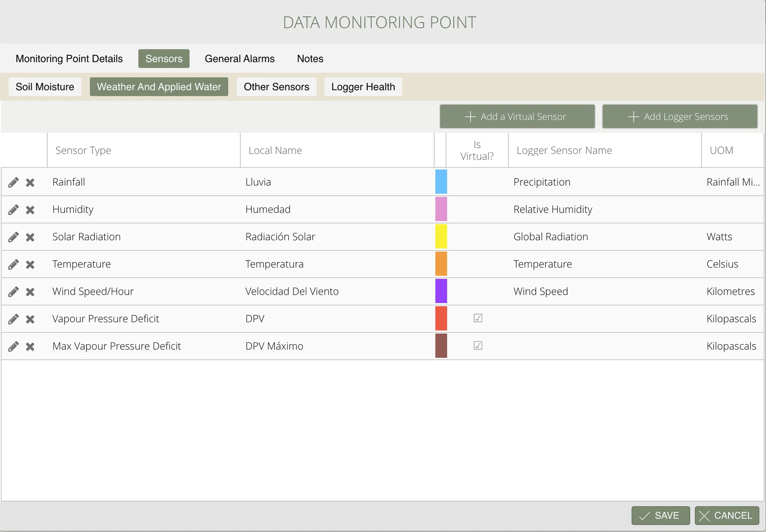
Task: Delete the Rainfall sensor row
Action: 30,183
